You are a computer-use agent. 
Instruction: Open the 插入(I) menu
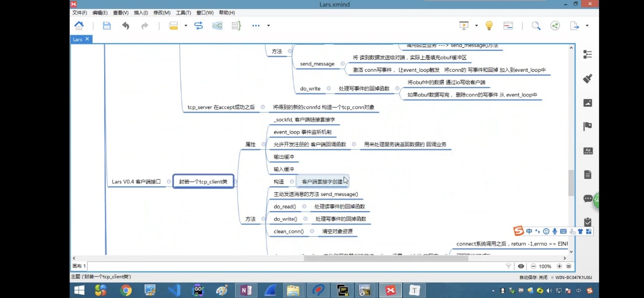(141, 13)
